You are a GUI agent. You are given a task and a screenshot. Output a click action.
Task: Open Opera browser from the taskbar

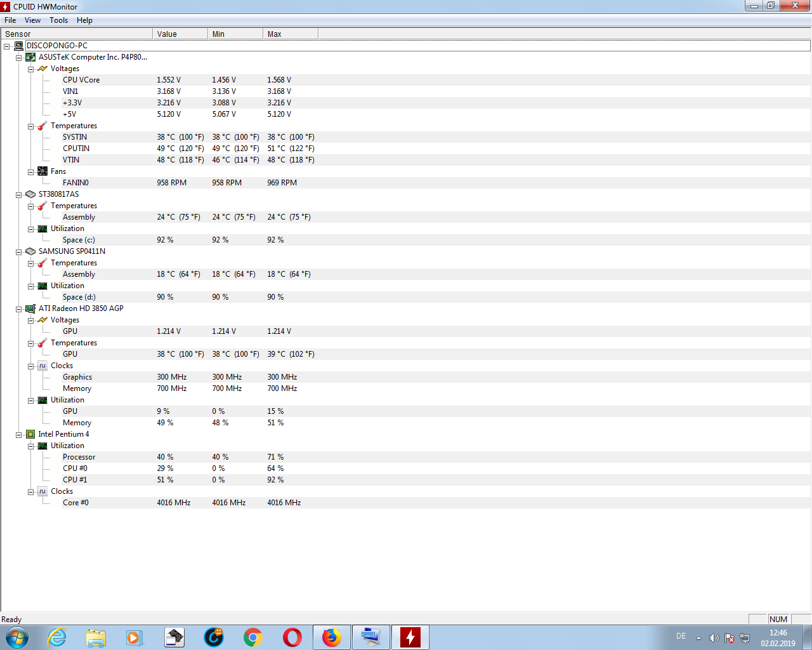292,637
